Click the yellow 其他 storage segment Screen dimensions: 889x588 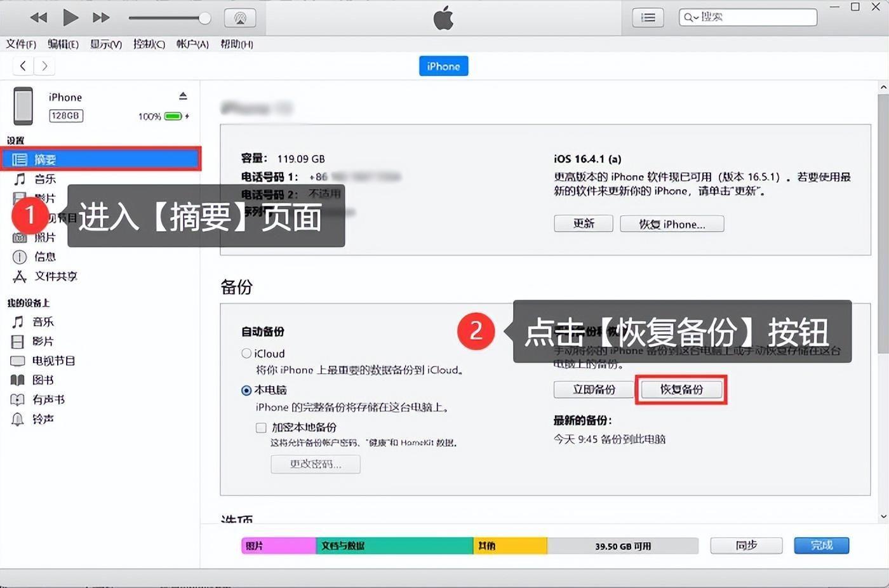click(511, 546)
